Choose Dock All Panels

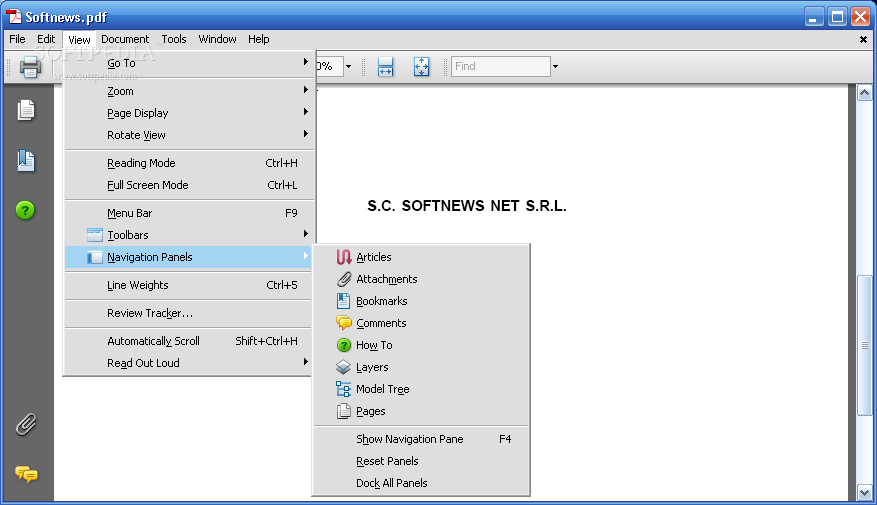421,483
